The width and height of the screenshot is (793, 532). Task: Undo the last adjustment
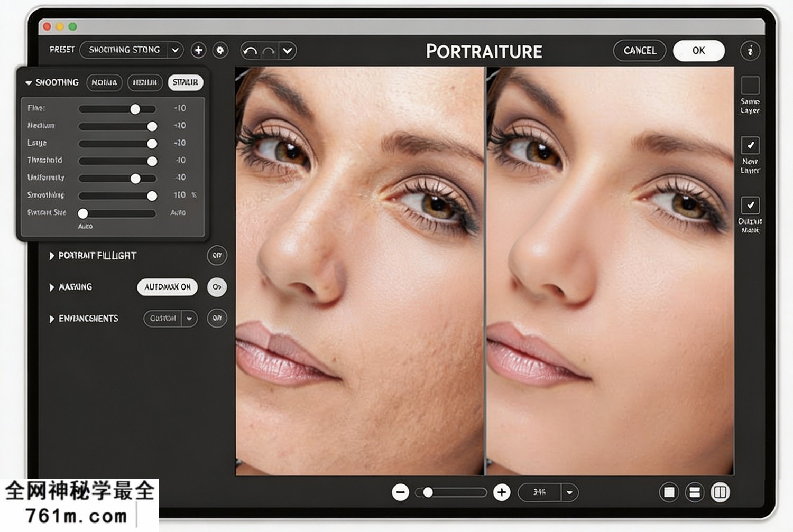[x=251, y=51]
